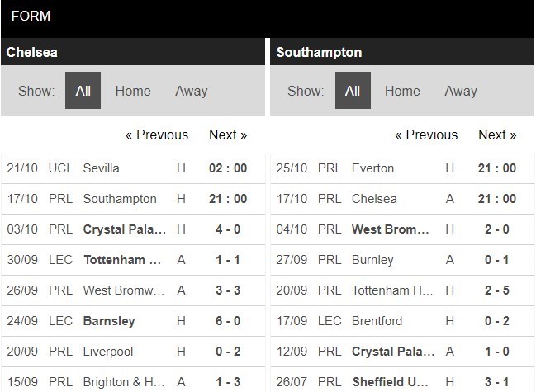Open the Chelsea vs Sevilla UCL match
The height and width of the screenshot is (392, 536).
(133, 168)
